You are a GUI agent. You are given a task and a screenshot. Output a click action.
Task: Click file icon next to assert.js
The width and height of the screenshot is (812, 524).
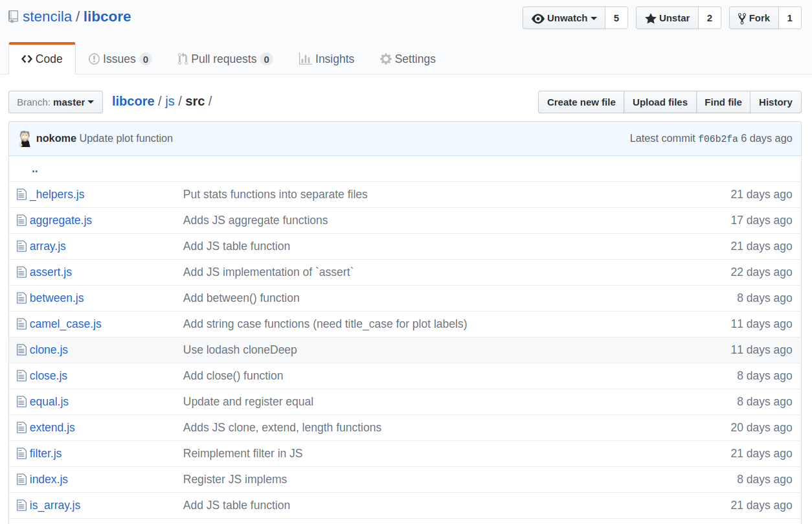pyautogui.click(x=21, y=272)
